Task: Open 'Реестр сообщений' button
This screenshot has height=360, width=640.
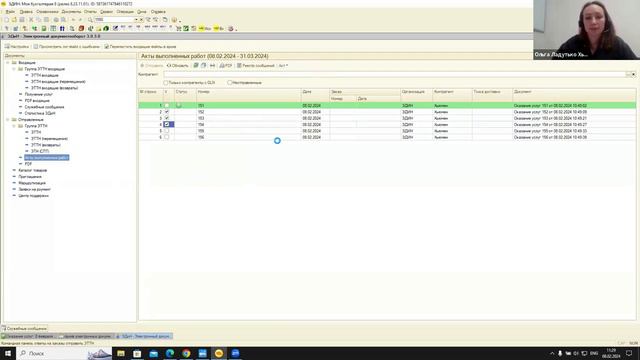Action: coord(256,65)
